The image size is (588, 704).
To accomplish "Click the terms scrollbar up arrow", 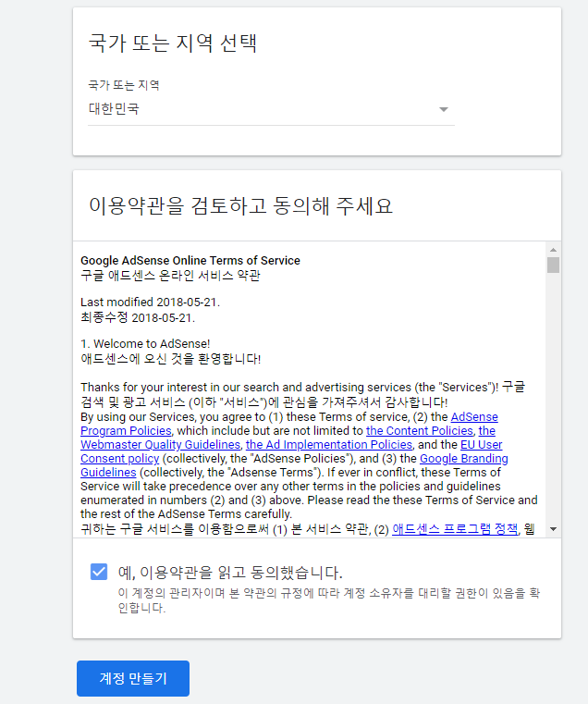I will 553,250.
